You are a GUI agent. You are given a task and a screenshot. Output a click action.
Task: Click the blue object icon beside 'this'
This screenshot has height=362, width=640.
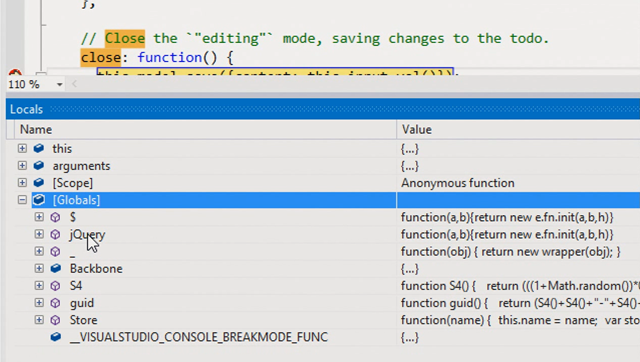39,149
